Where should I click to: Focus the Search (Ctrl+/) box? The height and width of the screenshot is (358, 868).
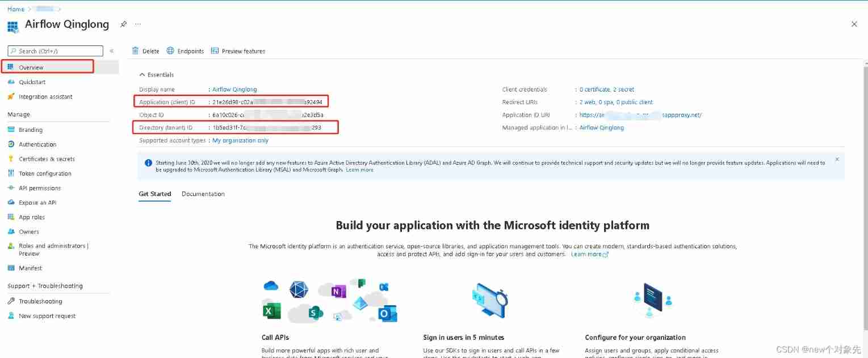[56, 51]
